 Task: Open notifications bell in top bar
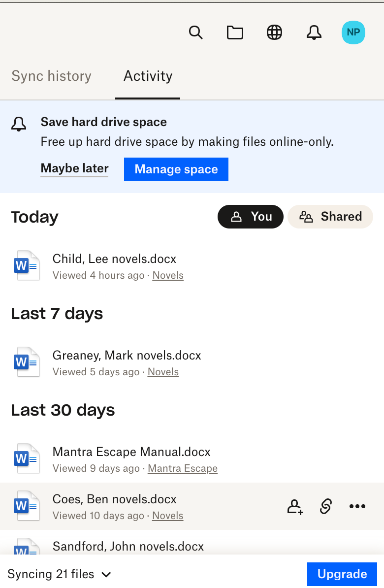click(314, 33)
